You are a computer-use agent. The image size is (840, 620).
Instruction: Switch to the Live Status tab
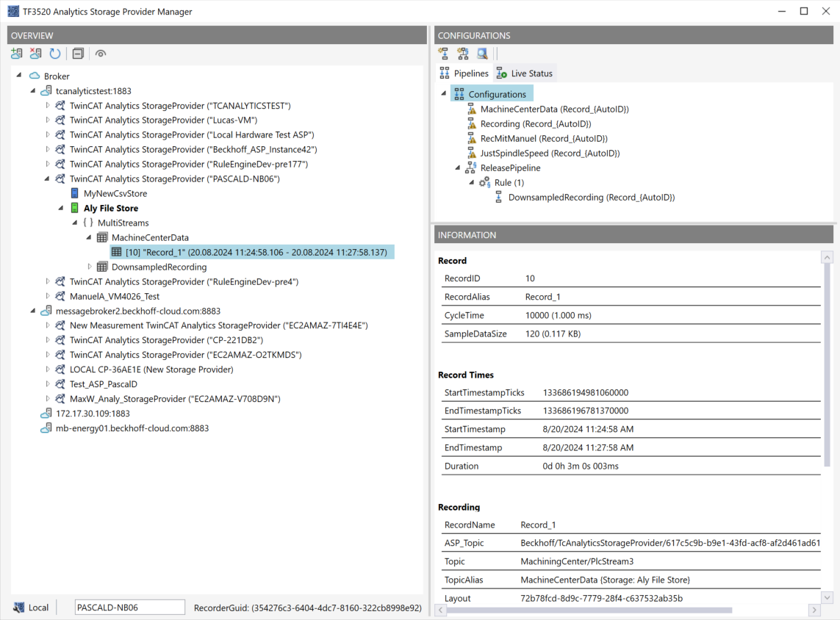pyautogui.click(x=525, y=73)
